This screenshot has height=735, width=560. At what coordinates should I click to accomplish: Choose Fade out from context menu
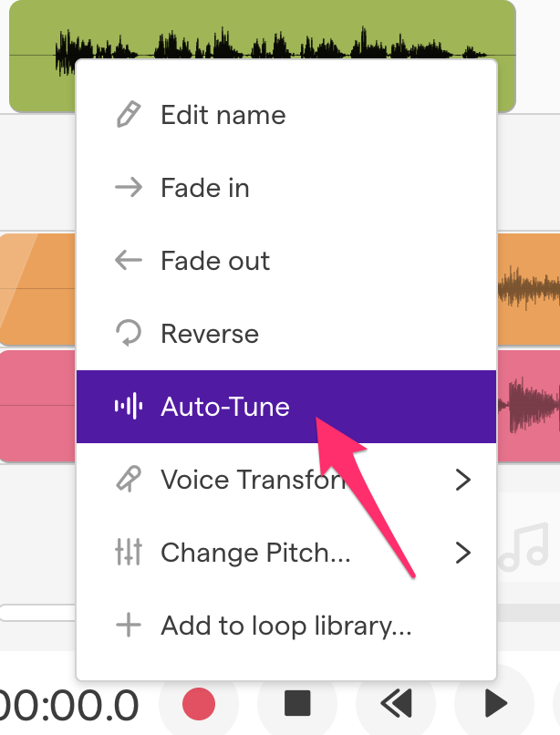[215, 261]
